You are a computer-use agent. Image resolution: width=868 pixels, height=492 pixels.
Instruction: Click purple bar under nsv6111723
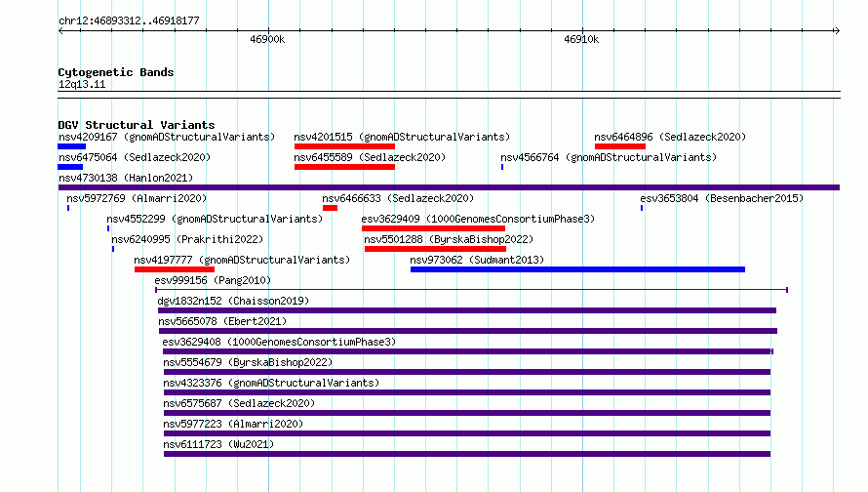(466, 454)
